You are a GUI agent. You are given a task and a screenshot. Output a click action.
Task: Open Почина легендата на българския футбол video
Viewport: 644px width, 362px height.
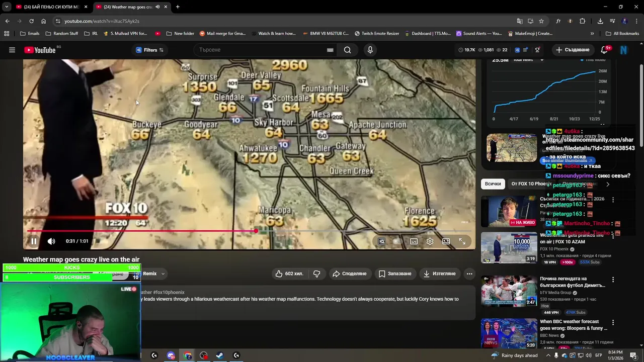click(509, 291)
